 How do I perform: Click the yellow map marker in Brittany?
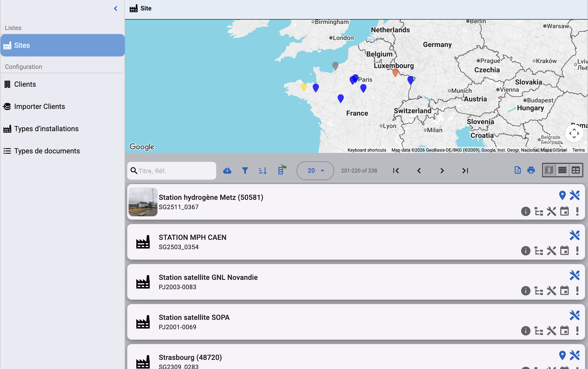[304, 87]
